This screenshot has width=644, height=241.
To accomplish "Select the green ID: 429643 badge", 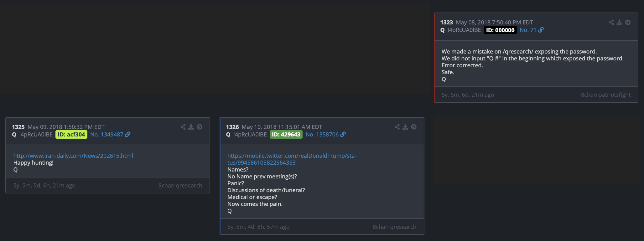I will [286, 135].
